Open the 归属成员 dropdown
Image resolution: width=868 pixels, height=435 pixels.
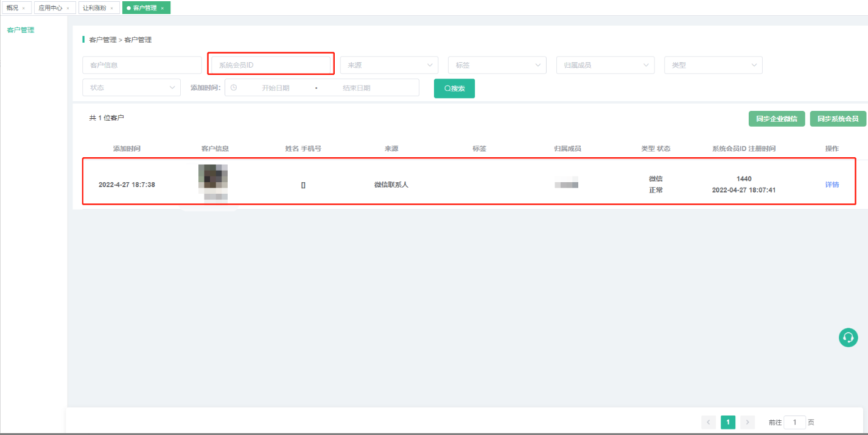tap(605, 65)
